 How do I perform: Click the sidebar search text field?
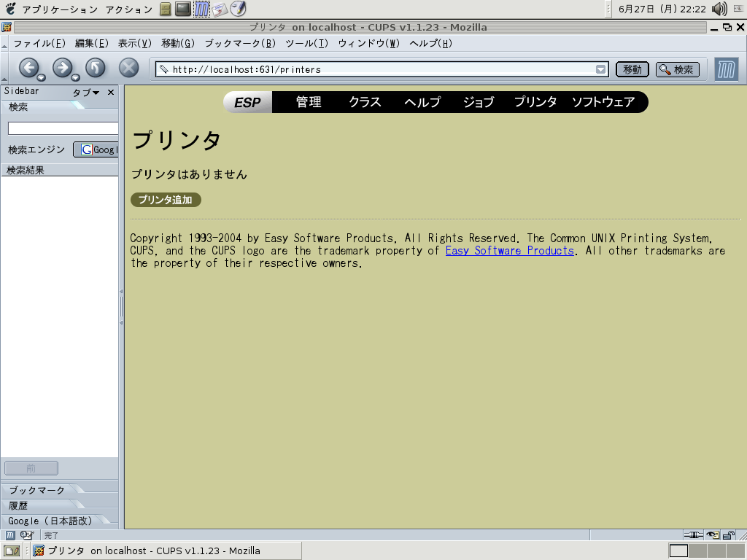tap(63, 128)
